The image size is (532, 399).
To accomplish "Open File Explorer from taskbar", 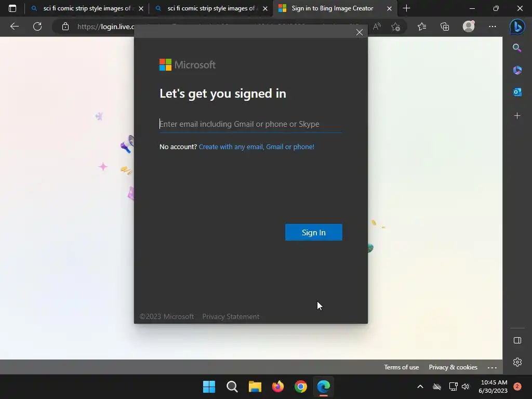I will 255,387.
